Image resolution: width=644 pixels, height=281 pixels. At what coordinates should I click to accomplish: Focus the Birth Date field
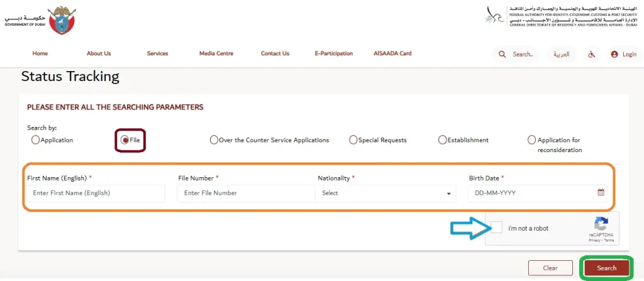(x=537, y=193)
